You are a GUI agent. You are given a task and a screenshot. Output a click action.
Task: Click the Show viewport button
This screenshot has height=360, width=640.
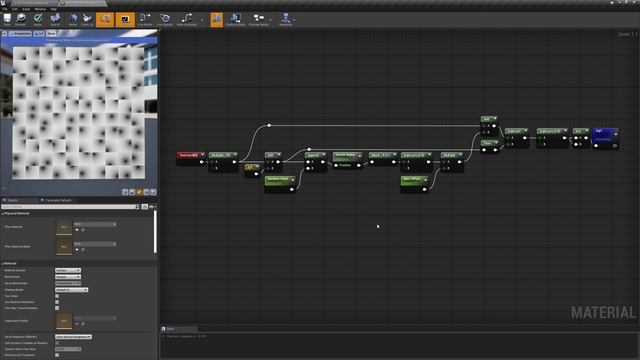pyautogui.click(x=51, y=33)
